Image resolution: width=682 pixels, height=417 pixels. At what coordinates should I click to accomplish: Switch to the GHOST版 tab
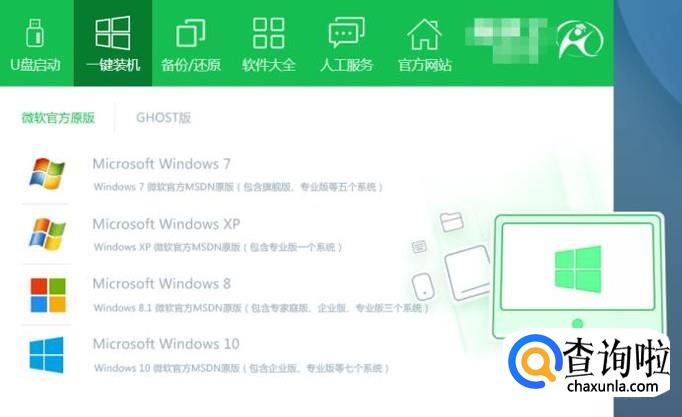pos(164,117)
